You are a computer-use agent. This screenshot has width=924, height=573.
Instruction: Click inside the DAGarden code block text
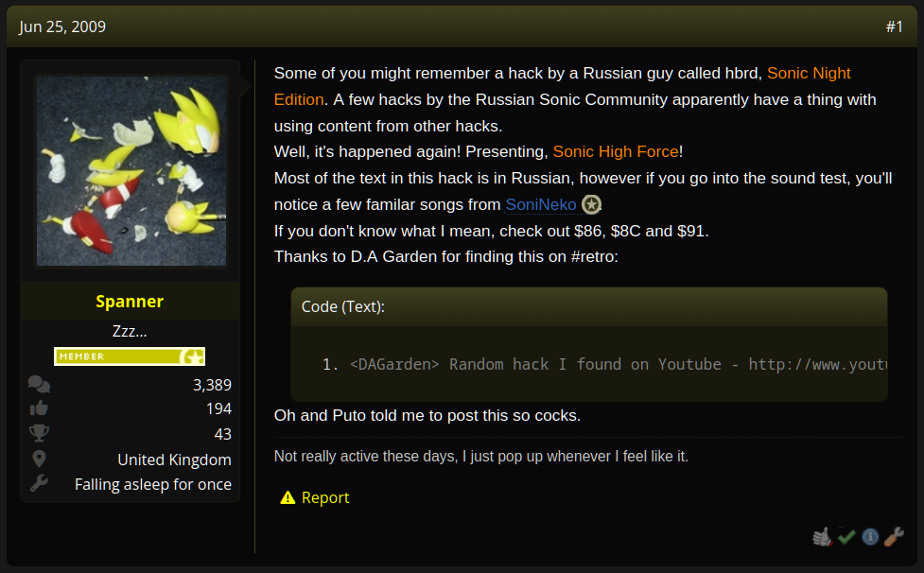589,365
